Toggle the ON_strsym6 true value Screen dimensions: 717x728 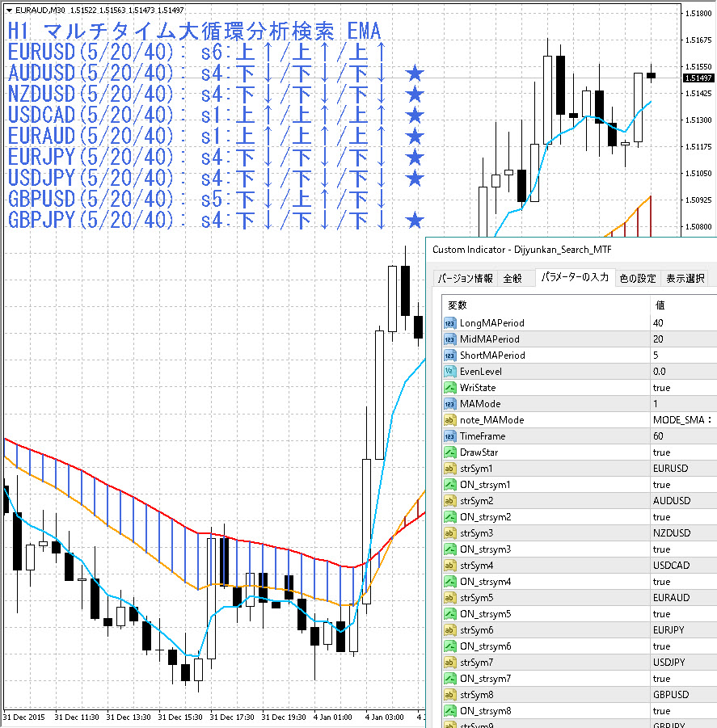(x=661, y=646)
